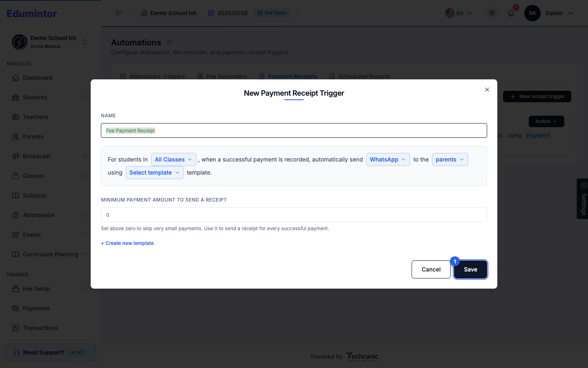588x368 pixels.
Task: Click the minimum payment amount field
Action: point(294,215)
